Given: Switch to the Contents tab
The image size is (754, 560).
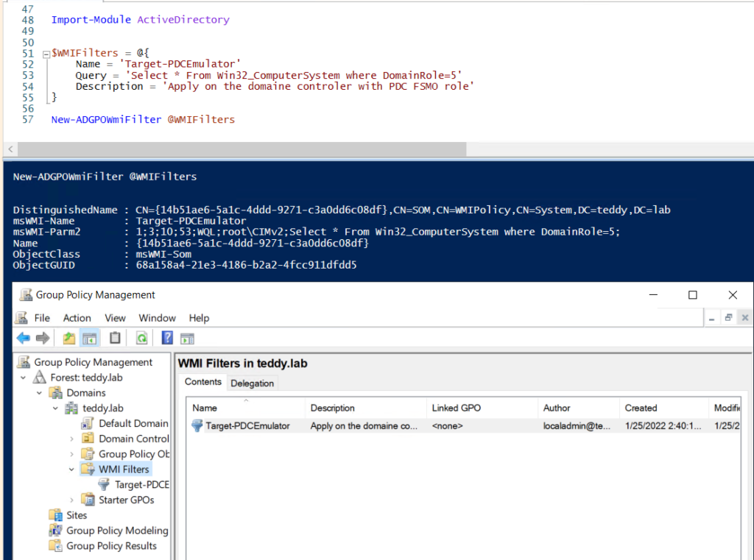Looking at the screenshot, I should tap(203, 382).
